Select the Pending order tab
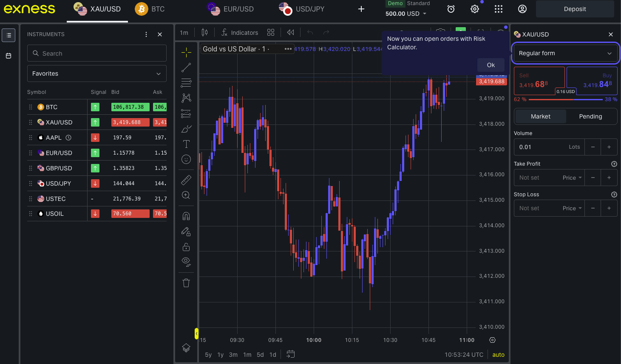 tap(590, 116)
